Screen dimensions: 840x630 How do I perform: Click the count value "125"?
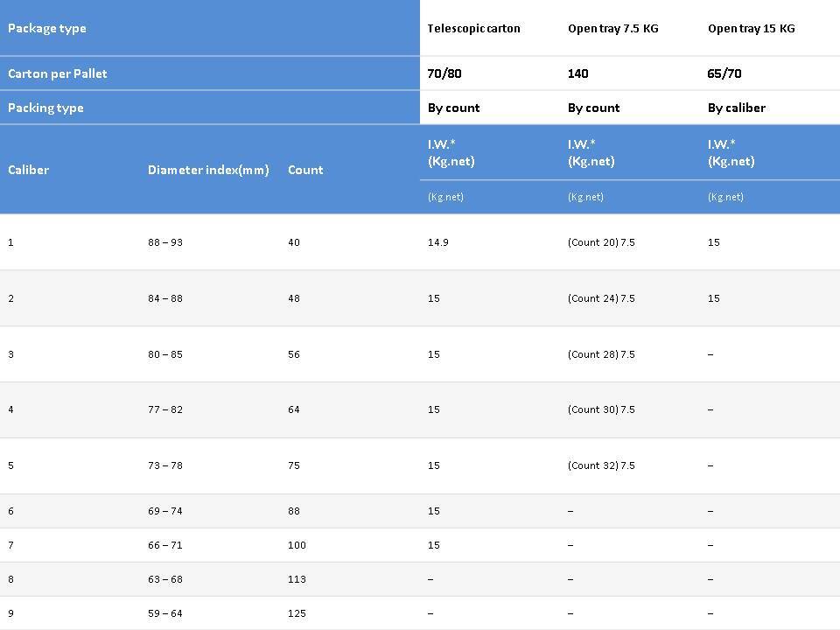click(297, 613)
